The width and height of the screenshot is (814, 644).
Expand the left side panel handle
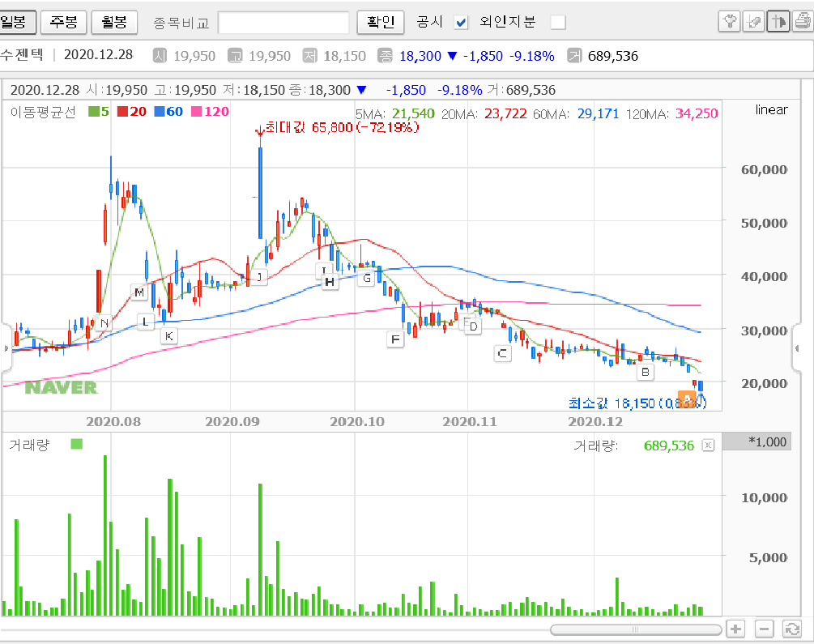[x=6, y=348]
